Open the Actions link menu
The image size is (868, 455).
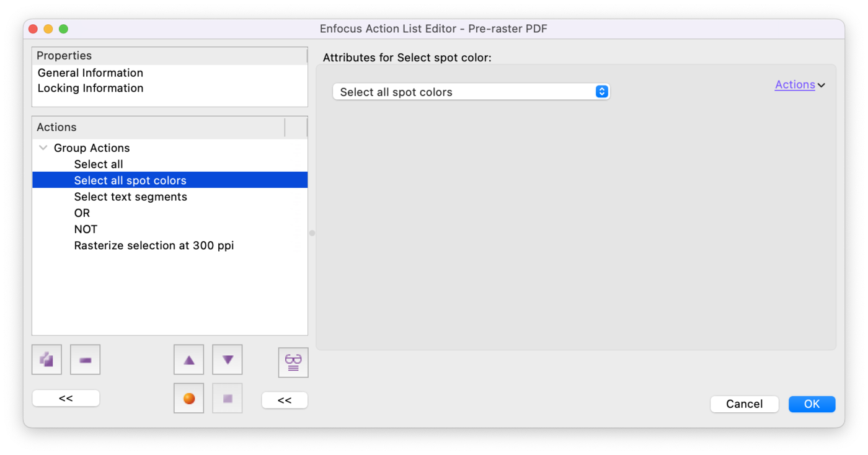pyautogui.click(x=800, y=85)
